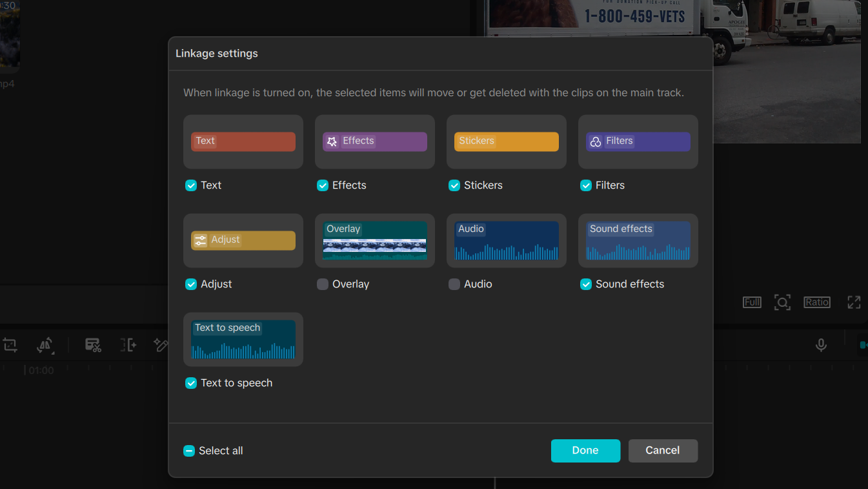Click the mirror flip icon
868x489 pixels.
click(x=45, y=345)
